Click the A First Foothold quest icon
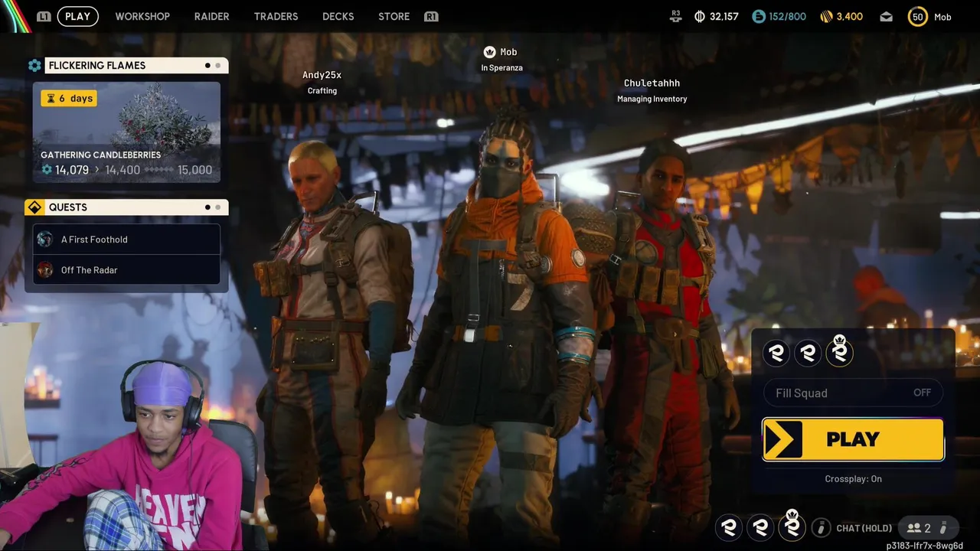 [x=45, y=240]
